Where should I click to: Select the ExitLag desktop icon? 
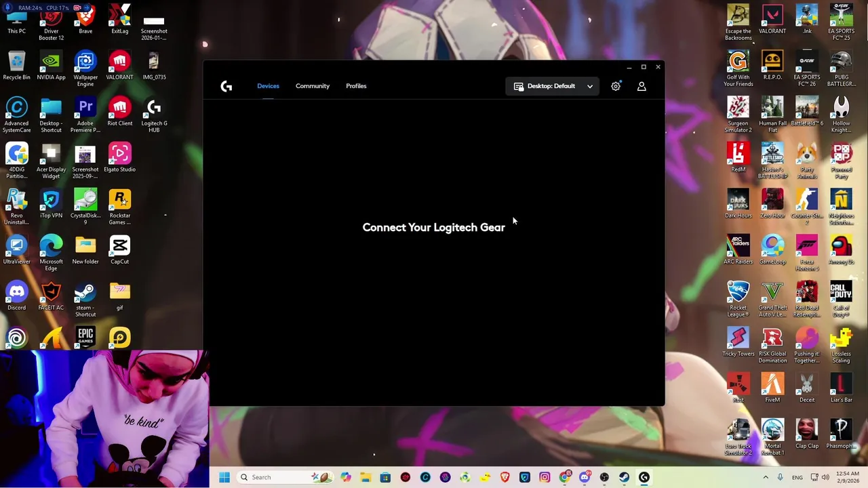119,20
